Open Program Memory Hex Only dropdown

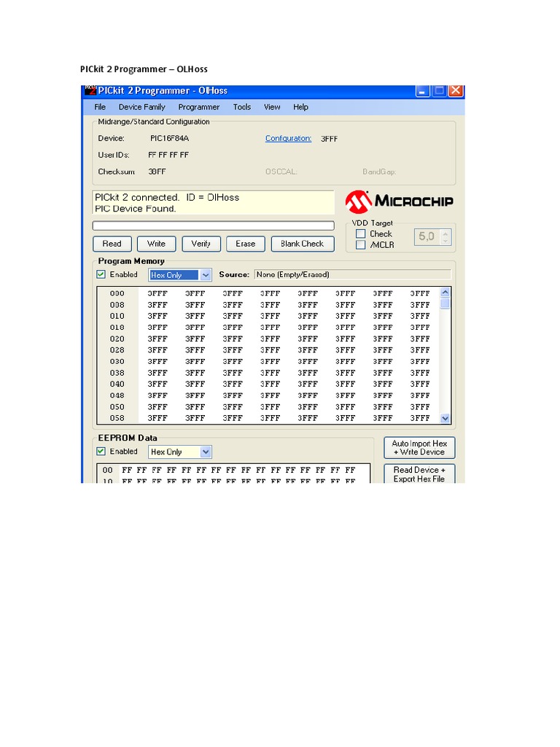point(205,275)
